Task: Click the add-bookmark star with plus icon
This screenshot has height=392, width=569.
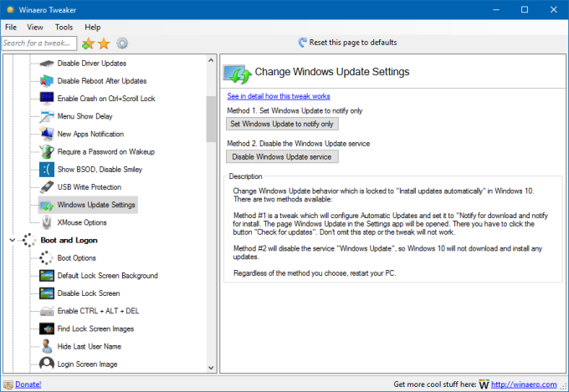Action: [88, 43]
